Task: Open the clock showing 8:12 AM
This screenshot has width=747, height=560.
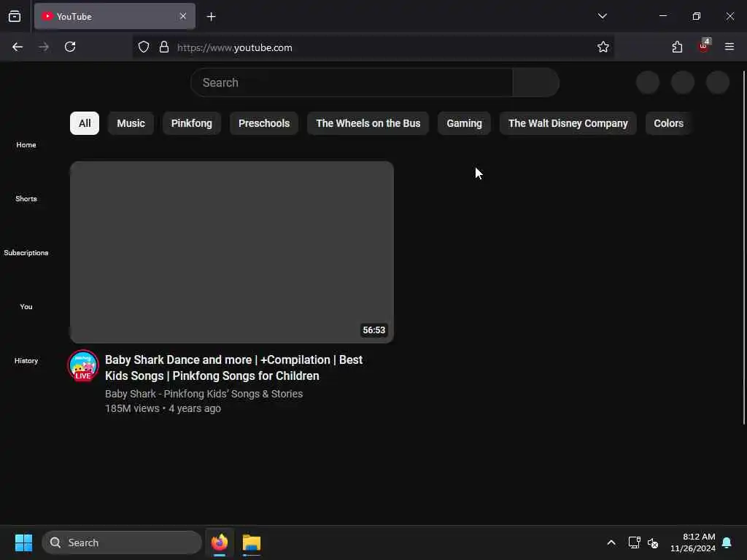Action: [693, 542]
